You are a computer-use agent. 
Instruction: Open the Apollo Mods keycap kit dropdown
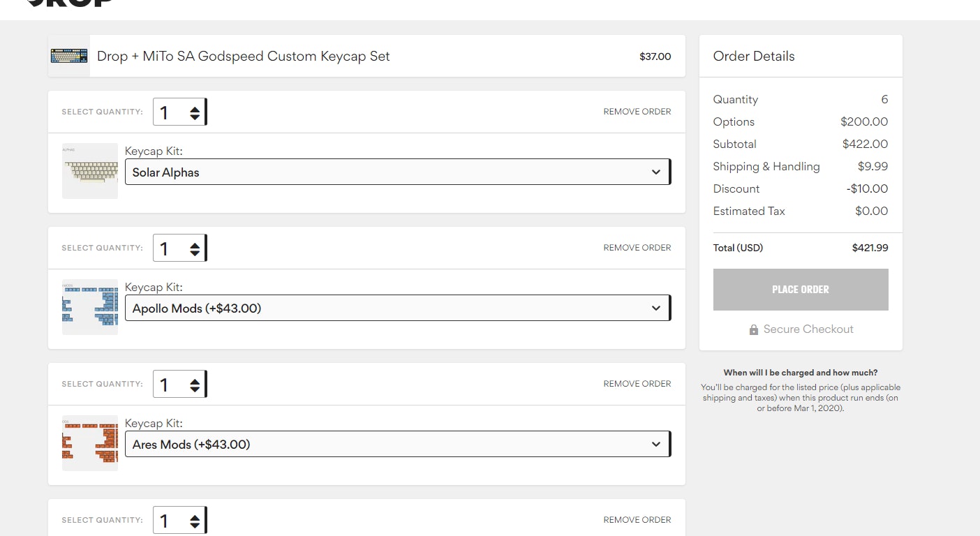[397, 308]
